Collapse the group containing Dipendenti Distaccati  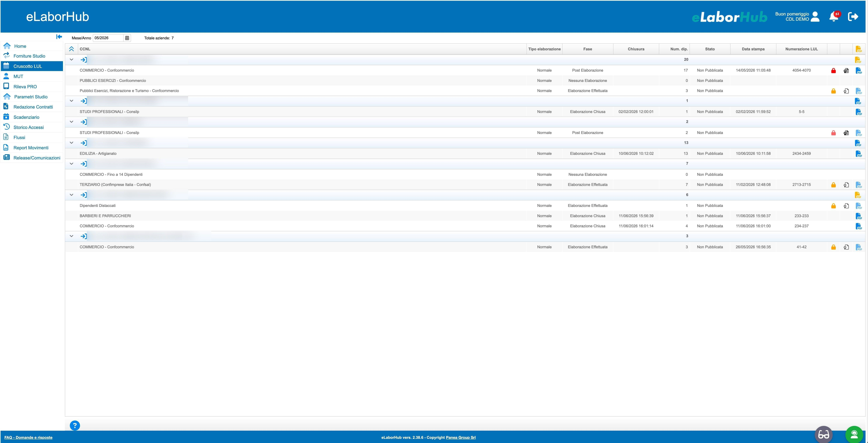coord(71,195)
